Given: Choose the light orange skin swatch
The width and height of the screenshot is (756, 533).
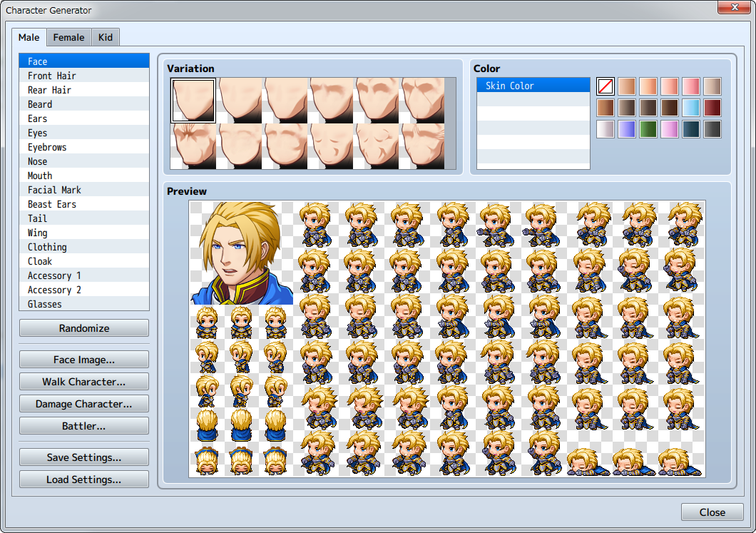Looking at the screenshot, I should coord(648,86).
